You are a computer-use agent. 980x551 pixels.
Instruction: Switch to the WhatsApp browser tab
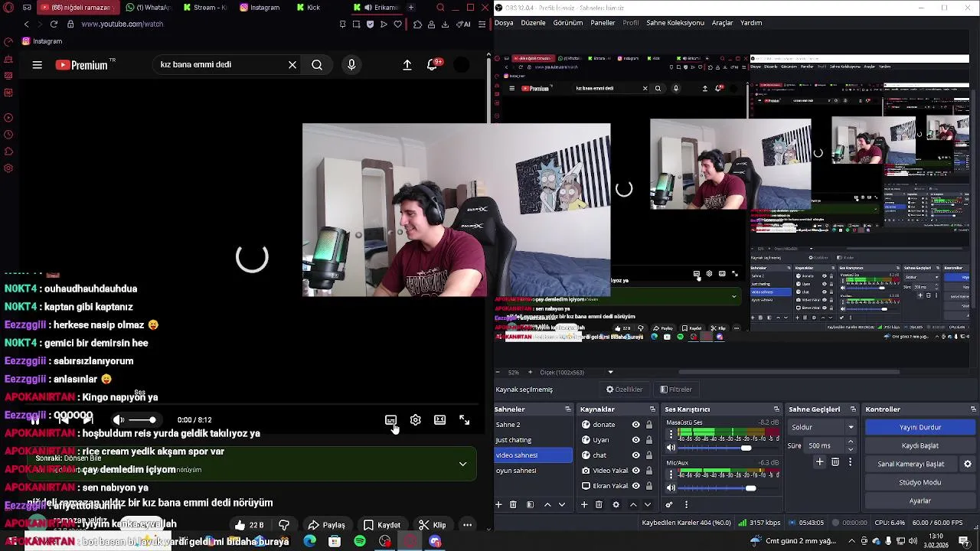(x=149, y=8)
